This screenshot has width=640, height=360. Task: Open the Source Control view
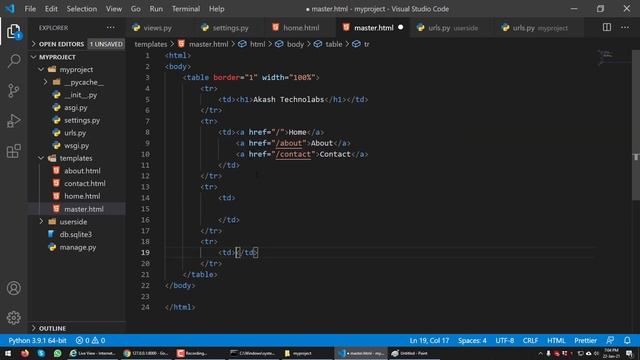13,91
